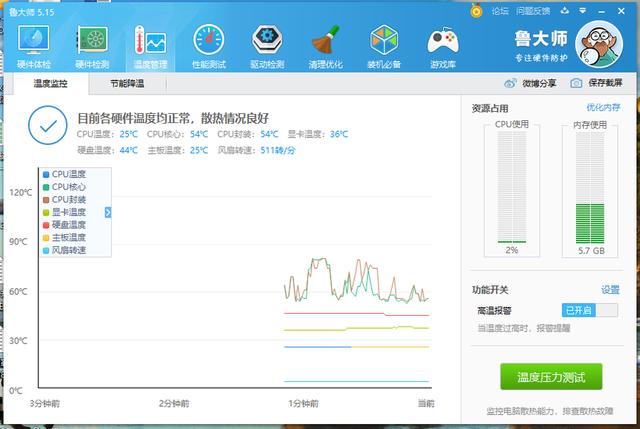640x429 pixels.
Task: Click the skin icon beside 问题反馈
Action: point(564,11)
